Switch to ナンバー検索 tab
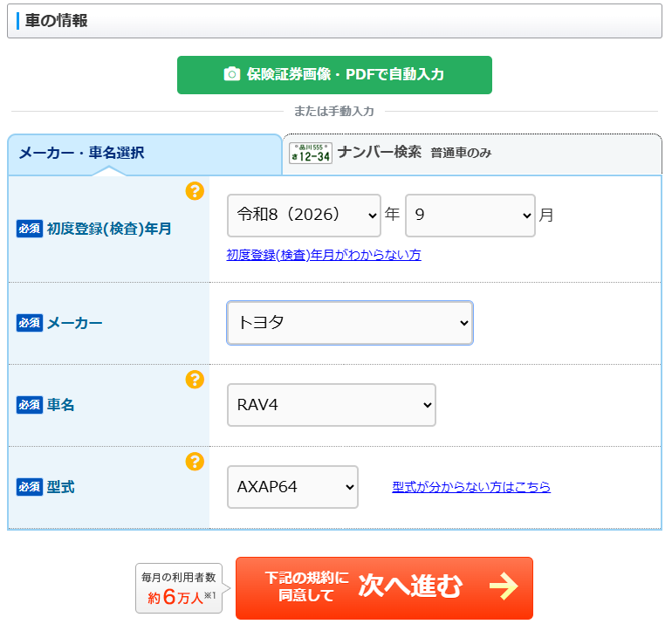Screen dimensions: 672x631 point(472,154)
